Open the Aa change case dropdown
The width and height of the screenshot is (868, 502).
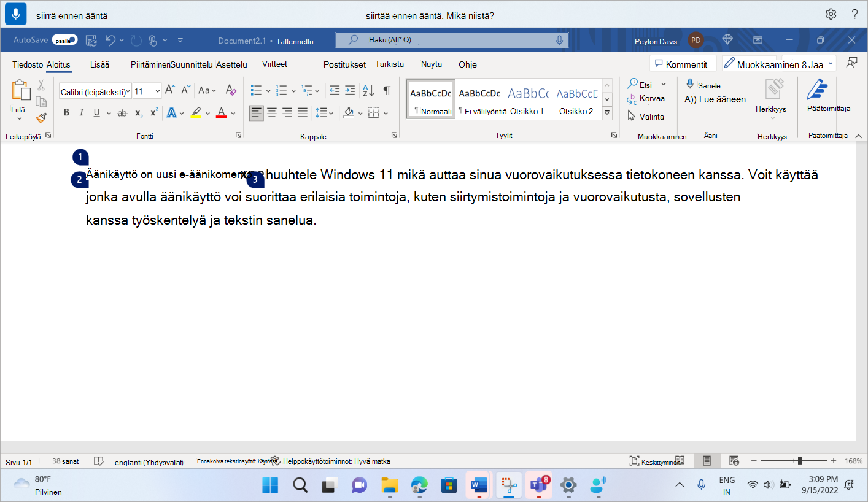[207, 91]
